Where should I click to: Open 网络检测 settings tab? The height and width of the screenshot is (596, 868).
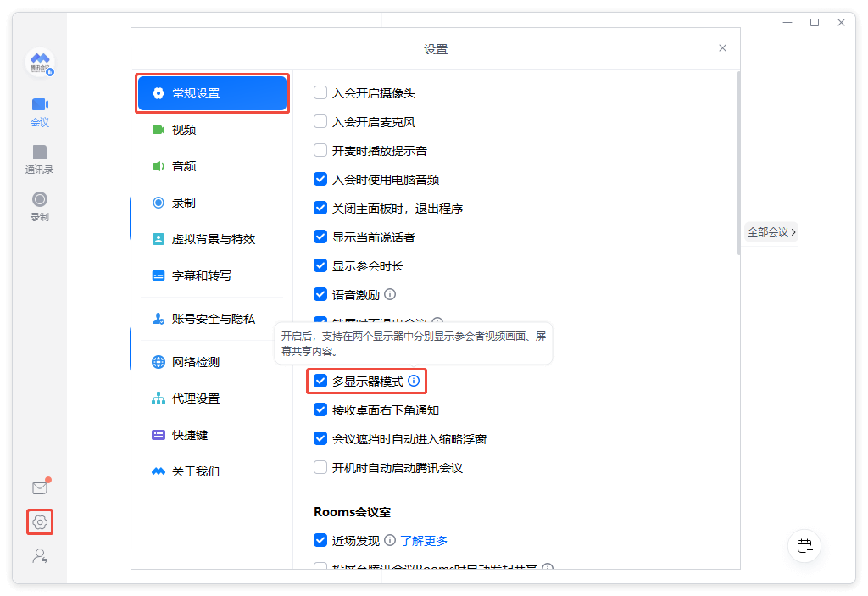point(213,362)
